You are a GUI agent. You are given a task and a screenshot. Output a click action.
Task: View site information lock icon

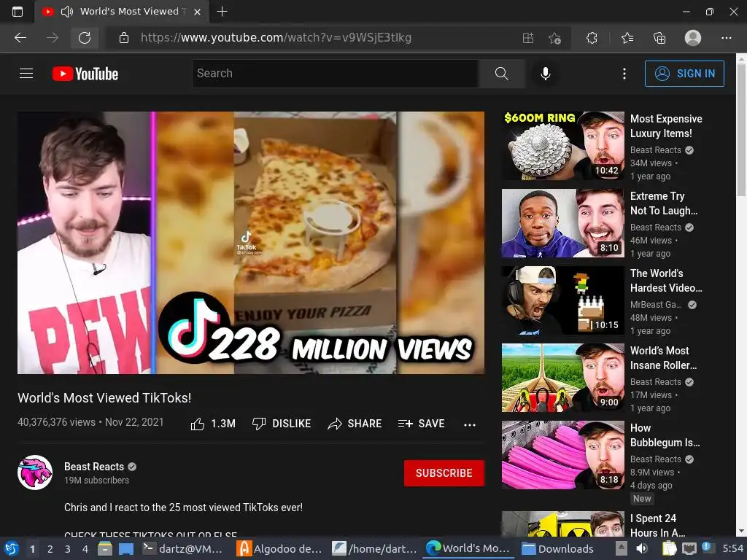(x=124, y=38)
